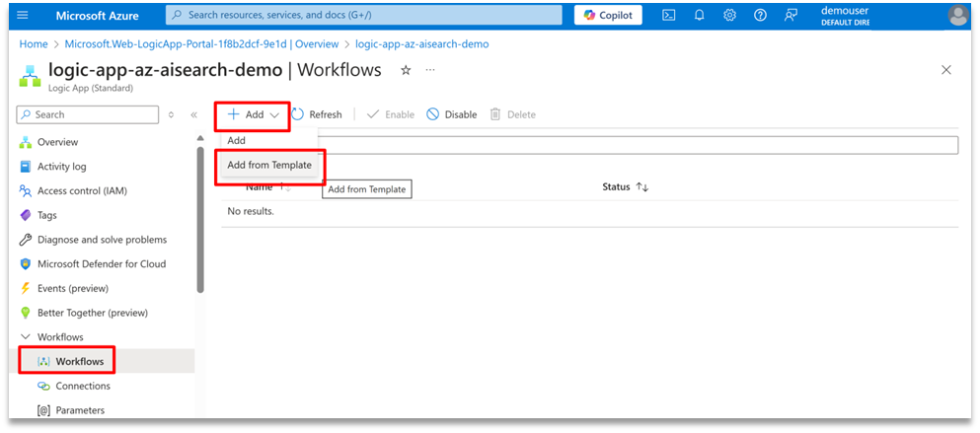Viewport: 980px width, 433px height.
Task: Go to Home breadcrumb link
Action: 34,44
